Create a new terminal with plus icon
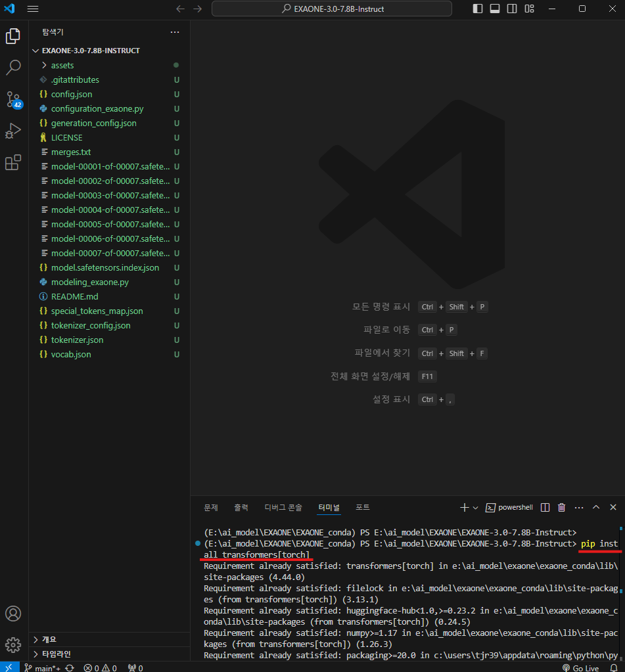This screenshot has width=625, height=672. [464, 507]
